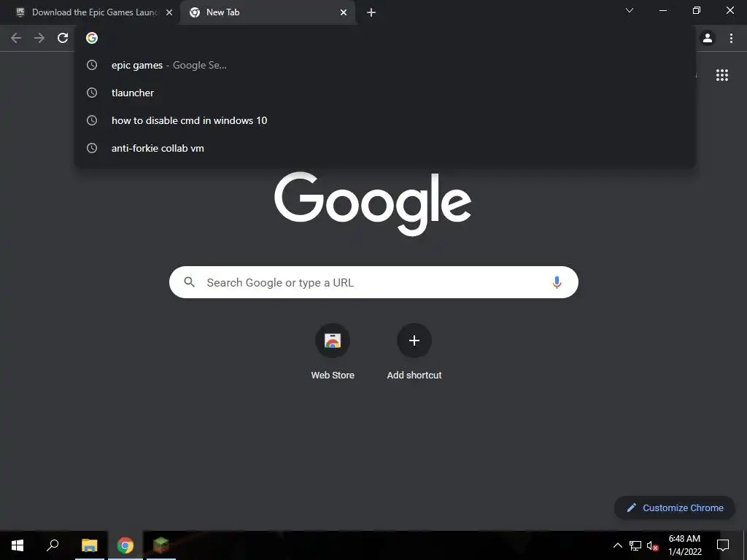Go back with the browser back arrow
747x560 pixels.
point(16,38)
